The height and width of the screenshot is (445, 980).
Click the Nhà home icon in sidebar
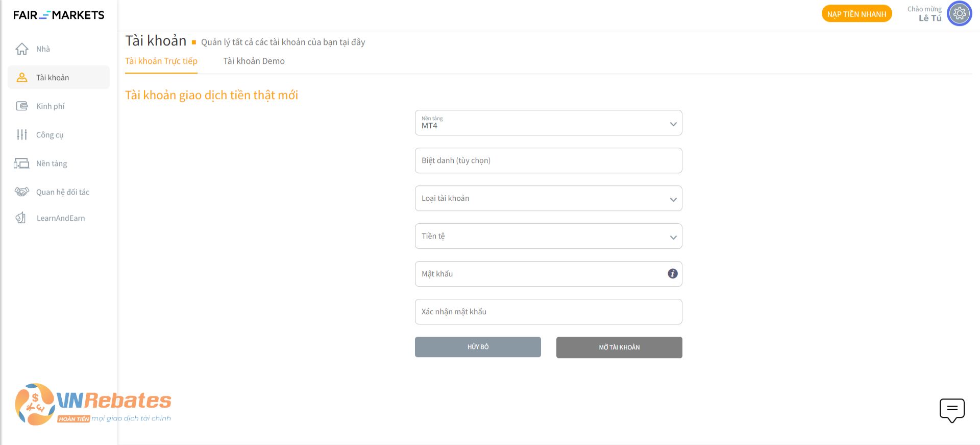22,49
